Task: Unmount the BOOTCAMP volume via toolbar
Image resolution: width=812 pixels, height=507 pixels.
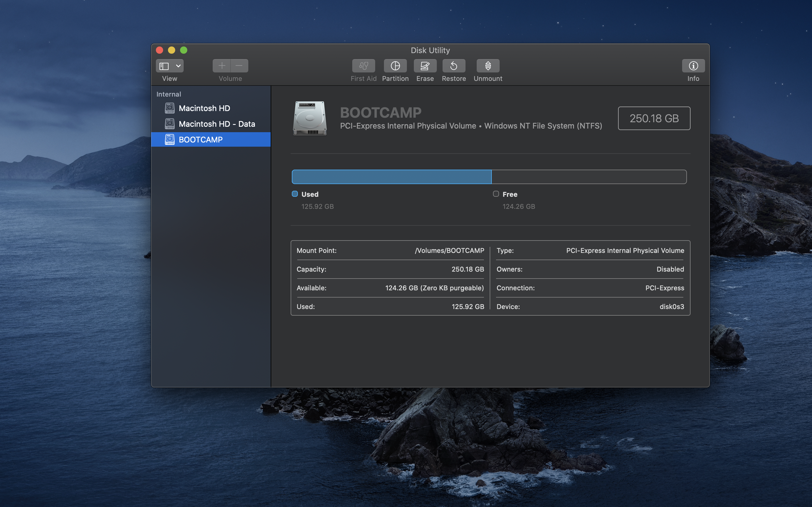Action: coord(488,66)
